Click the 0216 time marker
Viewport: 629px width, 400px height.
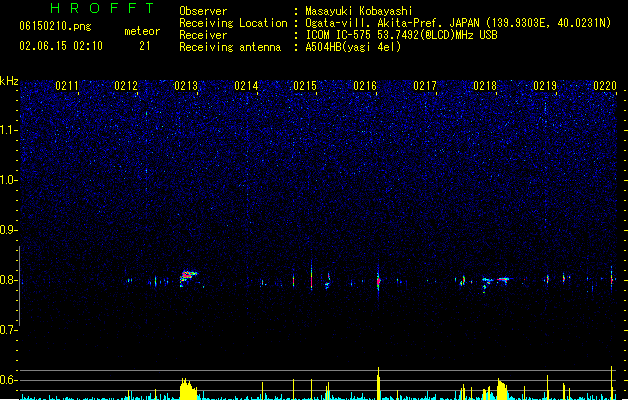[x=365, y=86]
